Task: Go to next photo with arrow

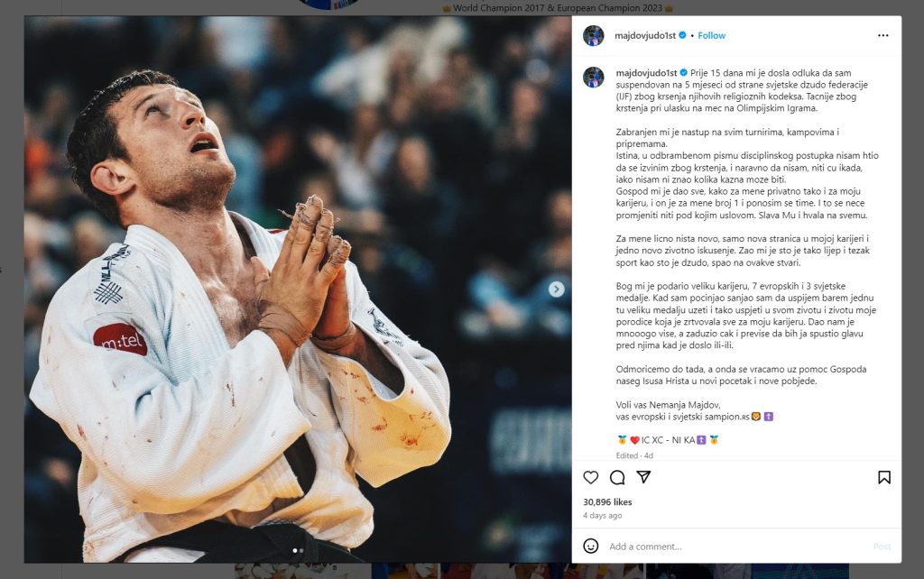Action: click(556, 289)
